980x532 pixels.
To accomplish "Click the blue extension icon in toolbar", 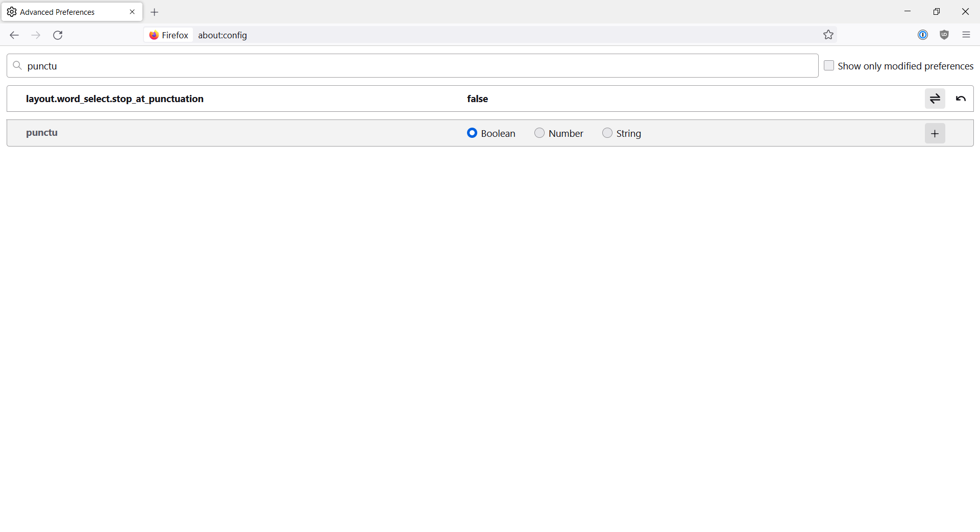I will click(923, 35).
